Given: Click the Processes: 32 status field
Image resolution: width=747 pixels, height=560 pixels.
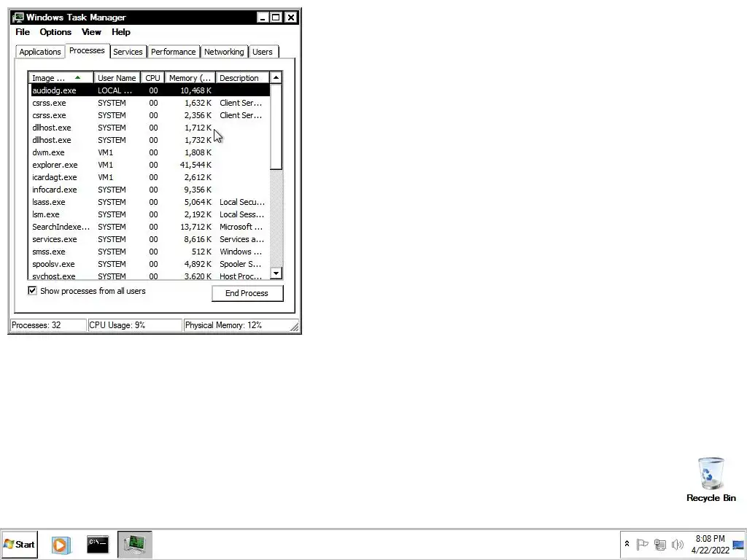Looking at the screenshot, I should coord(48,325).
